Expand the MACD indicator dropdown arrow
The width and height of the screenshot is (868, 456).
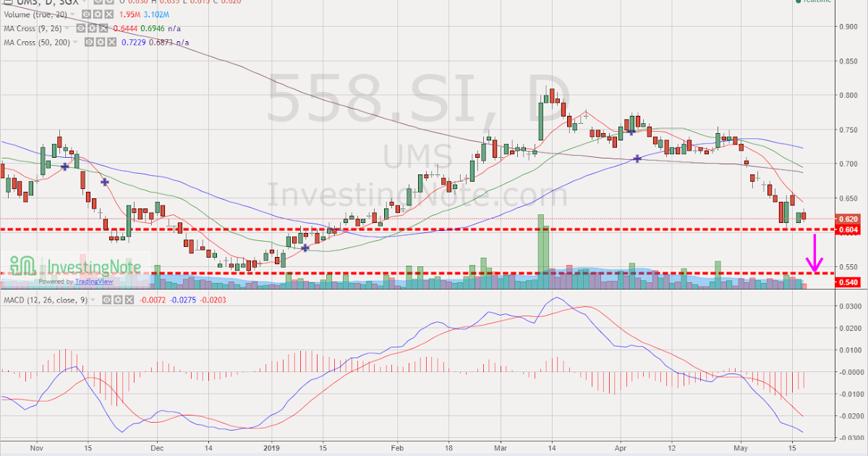93,300
